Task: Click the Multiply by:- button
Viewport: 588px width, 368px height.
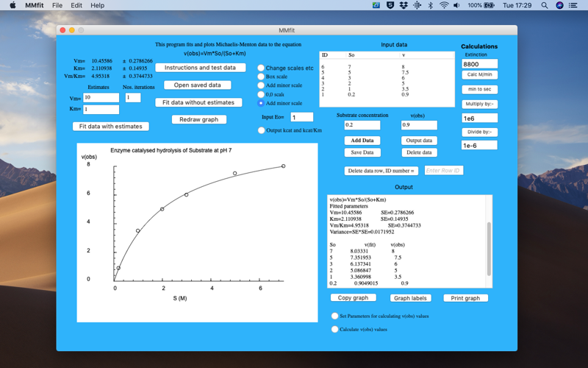Action: (480, 104)
